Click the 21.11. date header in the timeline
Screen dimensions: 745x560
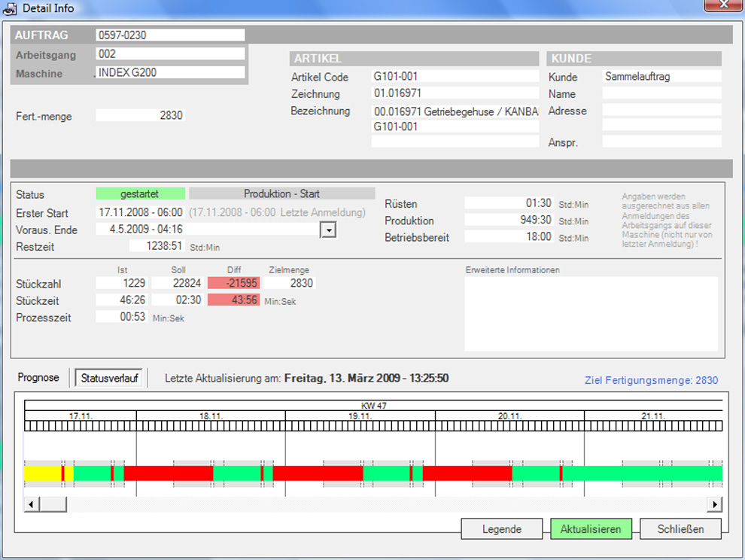[653, 416]
